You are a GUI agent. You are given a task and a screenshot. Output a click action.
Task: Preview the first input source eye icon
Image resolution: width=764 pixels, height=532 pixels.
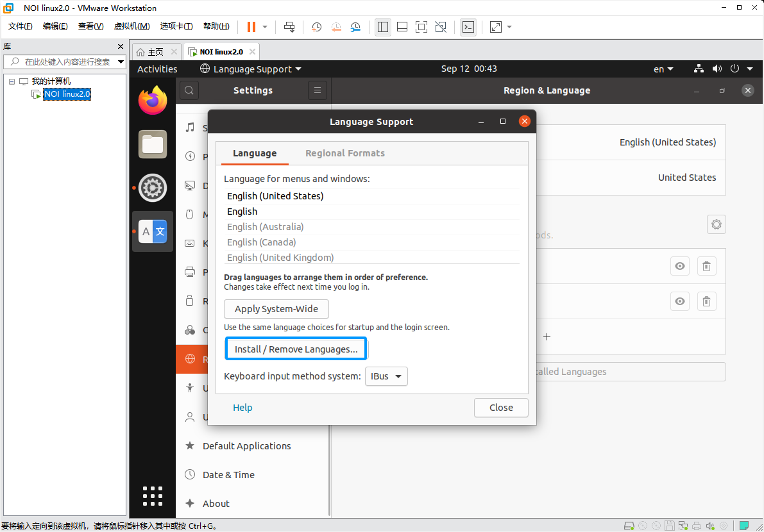[680, 266]
